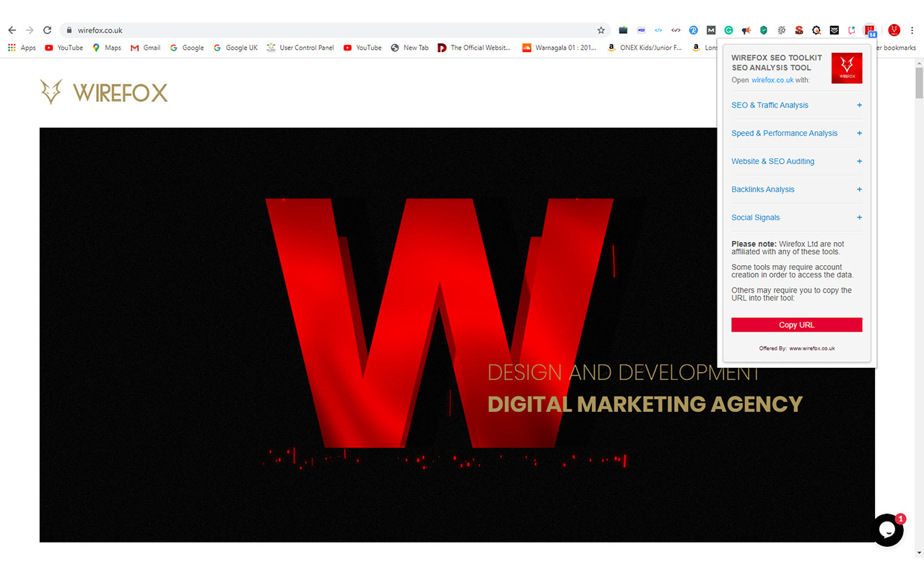Open the black fox-face extension icon
This screenshot has height=578, width=924.
click(x=834, y=30)
